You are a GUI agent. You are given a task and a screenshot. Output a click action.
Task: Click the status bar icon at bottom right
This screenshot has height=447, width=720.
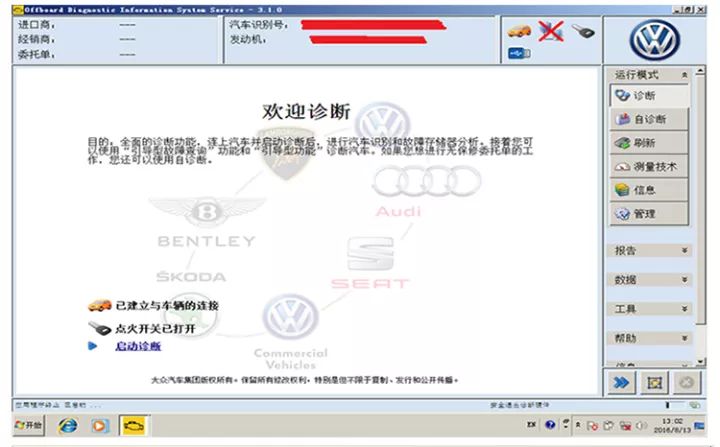pyautogui.click(x=695, y=405)
